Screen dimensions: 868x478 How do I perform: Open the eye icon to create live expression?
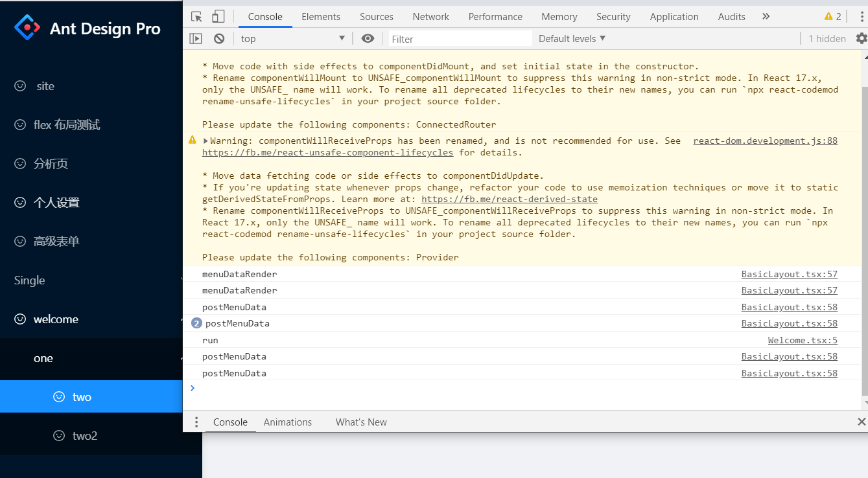[x=368, y=38]
